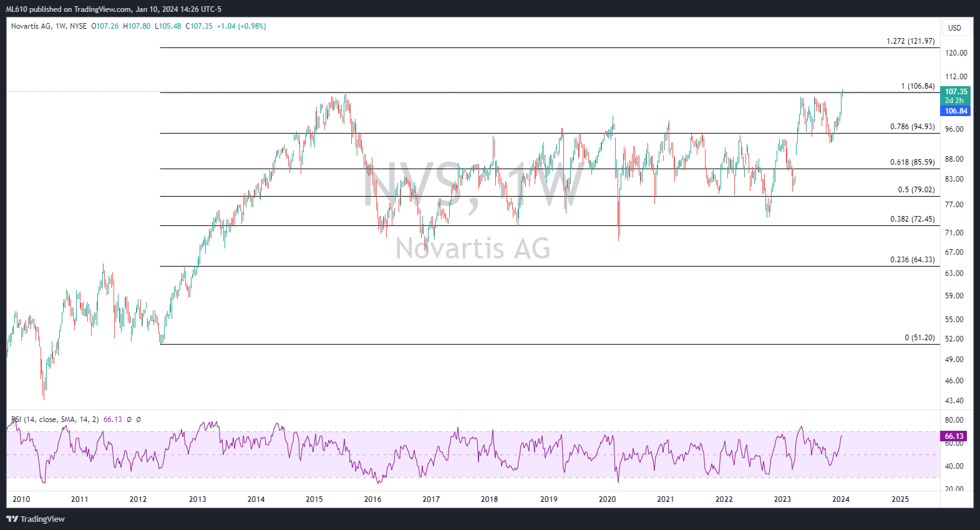Click 67.00 on the price axis
Screen dimensions: 980x530
[954, 252]
